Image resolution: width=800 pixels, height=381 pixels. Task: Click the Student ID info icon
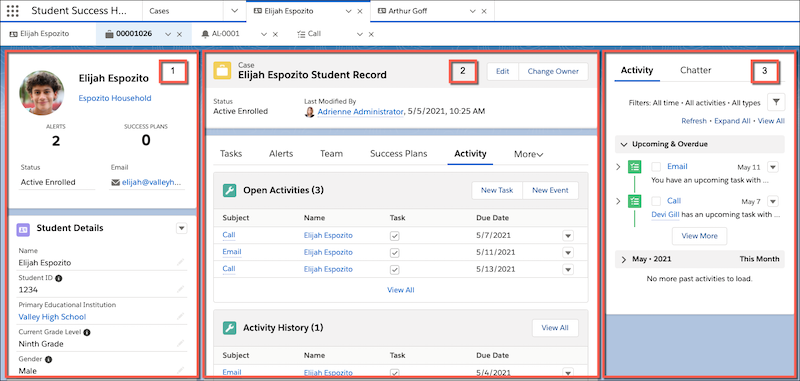pyautogui.click(x=59, y=278)
